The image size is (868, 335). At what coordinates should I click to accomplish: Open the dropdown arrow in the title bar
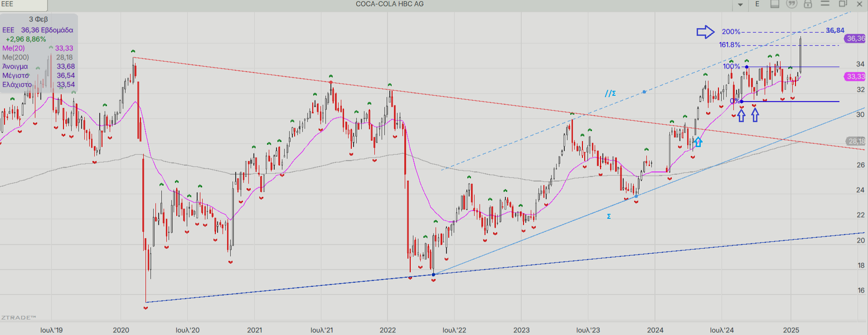(740, 5)
